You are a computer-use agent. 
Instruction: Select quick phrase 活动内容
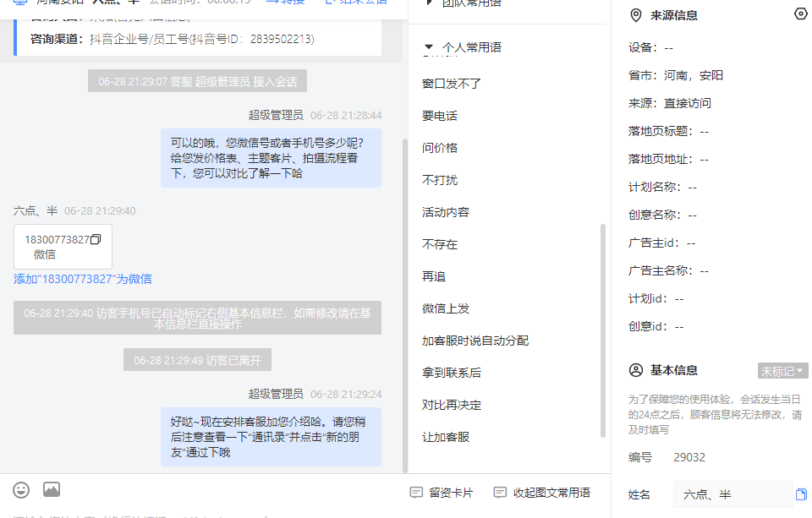(446, 212)
